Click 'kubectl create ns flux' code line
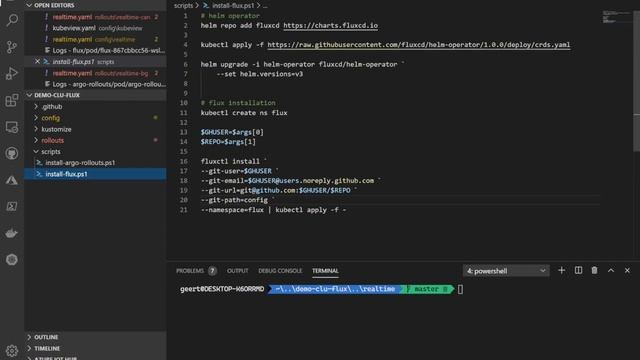The width and height of the screenshot is (640, 360). [x=244, y=113]
